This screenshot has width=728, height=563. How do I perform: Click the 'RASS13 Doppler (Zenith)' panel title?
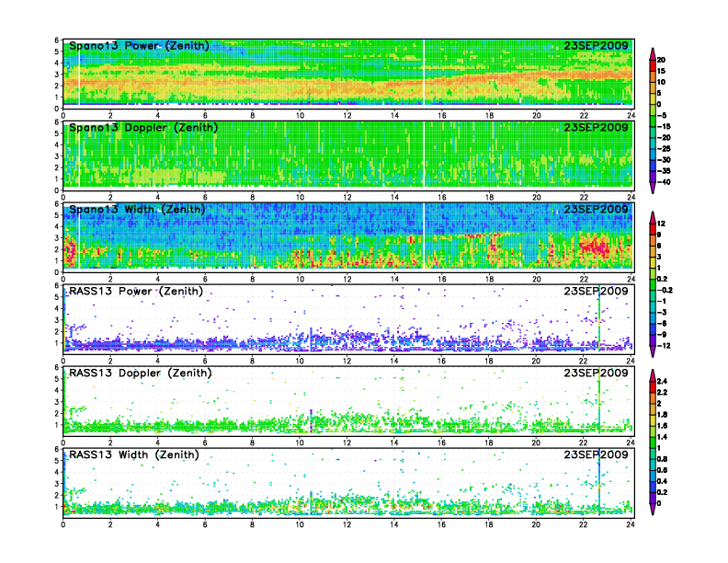pos(141,373)
